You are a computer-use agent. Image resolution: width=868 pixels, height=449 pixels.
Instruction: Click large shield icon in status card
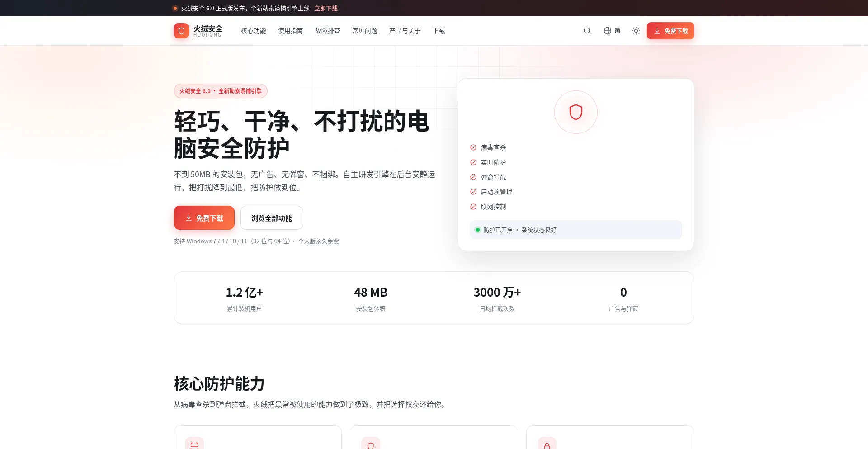coord(576,112)
